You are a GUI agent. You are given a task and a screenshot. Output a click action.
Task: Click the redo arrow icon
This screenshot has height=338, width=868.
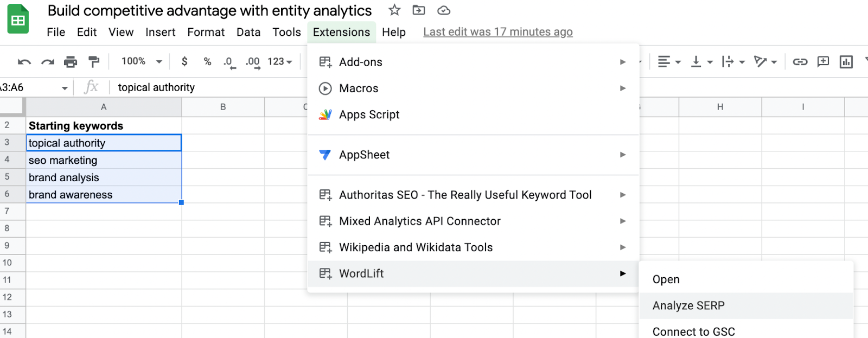(x=48, y=62)
